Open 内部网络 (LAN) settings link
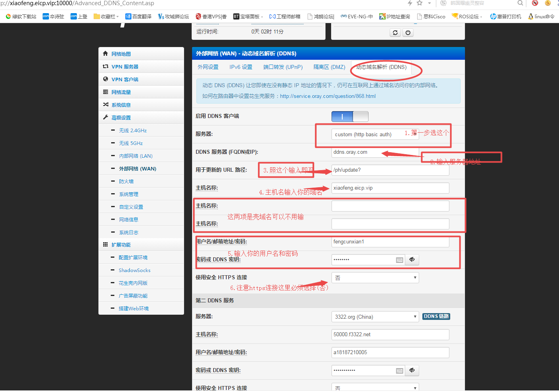559x392 pixels. click(x=135, y=156)
